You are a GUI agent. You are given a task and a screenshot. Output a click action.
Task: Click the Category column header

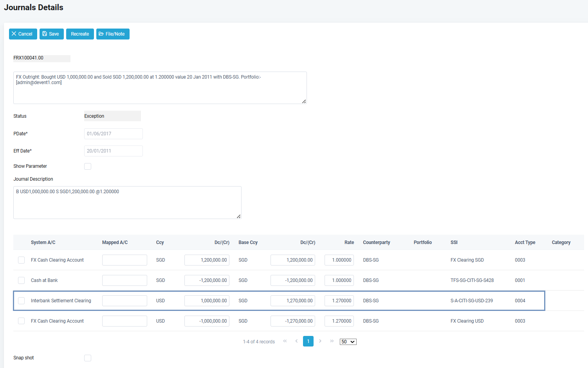coord(561,242)
